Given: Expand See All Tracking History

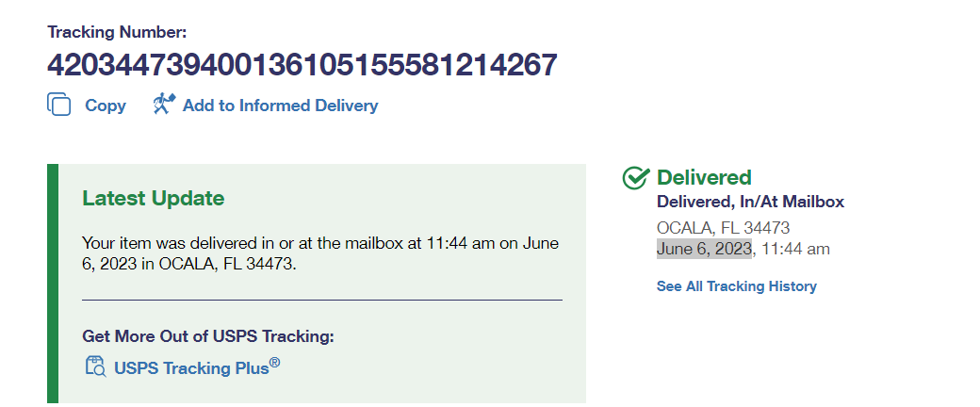Looking at the screenshot, I should tap(736, 286).
